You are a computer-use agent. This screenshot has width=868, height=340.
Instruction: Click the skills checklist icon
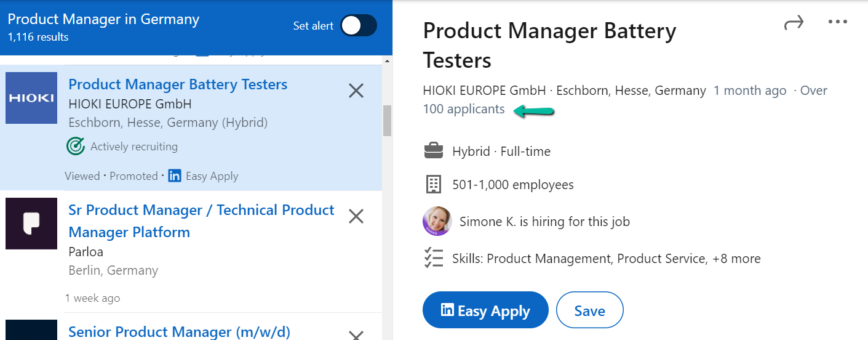click(x=434, y=258)
